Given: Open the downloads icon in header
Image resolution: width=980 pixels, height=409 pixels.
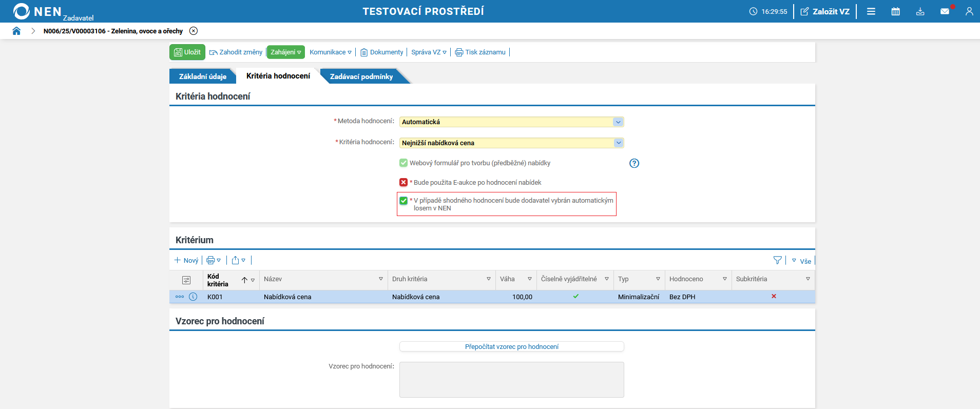Looking at the screenshot, I should (920, 11).
